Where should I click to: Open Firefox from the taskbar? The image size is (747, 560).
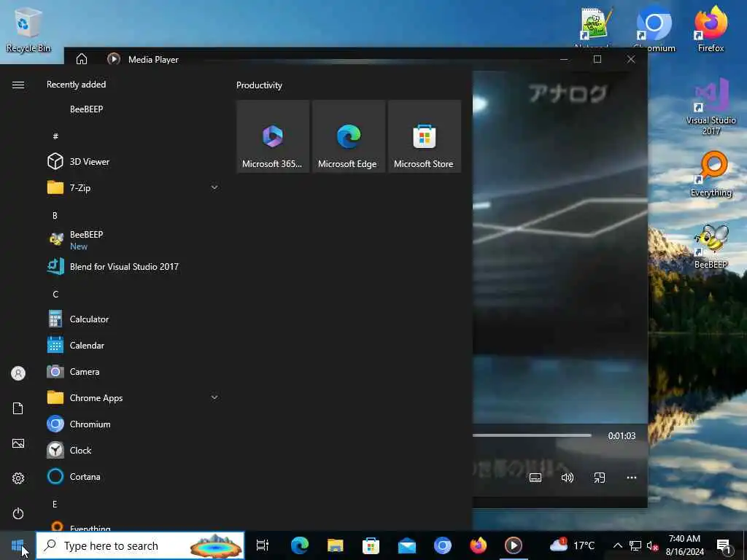coord(478,545)
